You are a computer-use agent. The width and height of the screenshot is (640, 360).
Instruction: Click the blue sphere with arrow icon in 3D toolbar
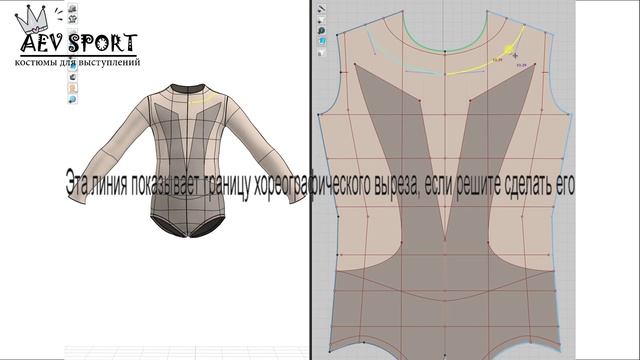pos(72,99)
